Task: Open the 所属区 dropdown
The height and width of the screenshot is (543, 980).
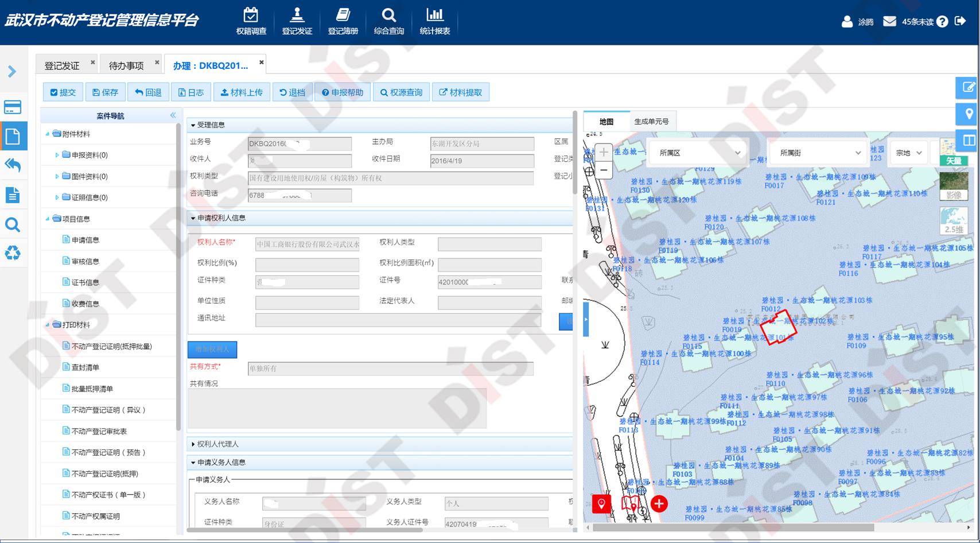Action: point(698,153)
